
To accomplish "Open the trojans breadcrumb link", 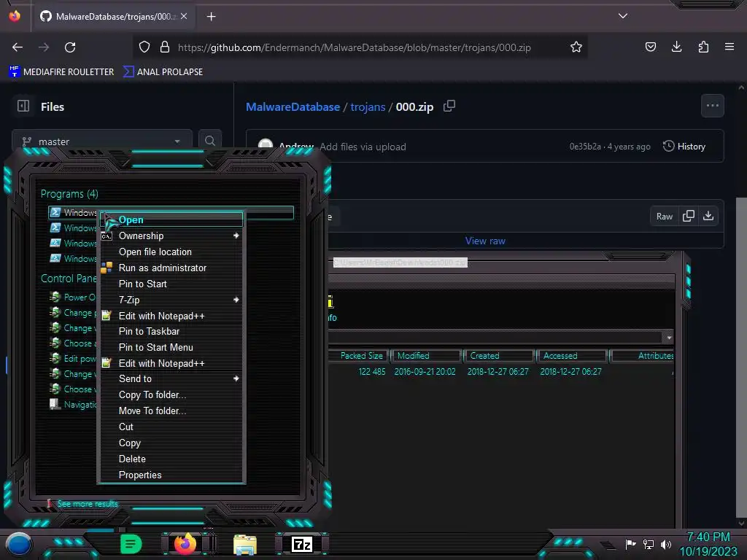I will pyautogui.click(x=368, y=106).
